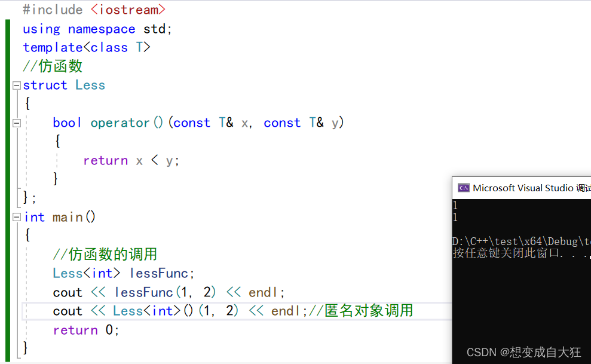Click the 'return x < y;' statement
Viewport: 591px width, 364px height.
click(131, 161)
